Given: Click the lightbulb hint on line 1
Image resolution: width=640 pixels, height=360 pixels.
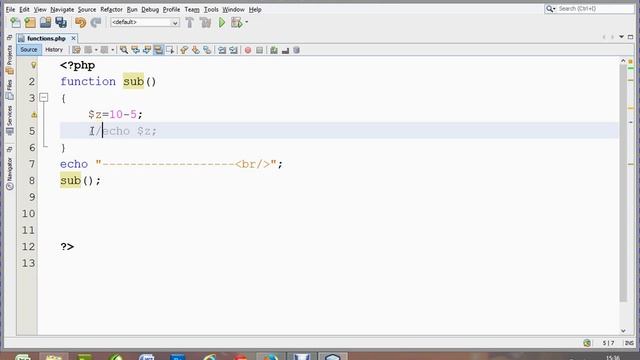Looking at the screenshot, I should (33, 64).
